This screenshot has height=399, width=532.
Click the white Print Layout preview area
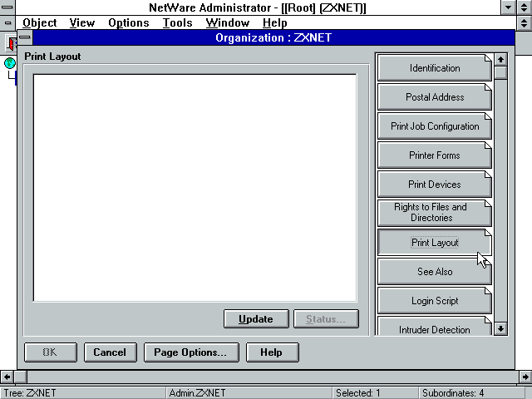(195, 188)
